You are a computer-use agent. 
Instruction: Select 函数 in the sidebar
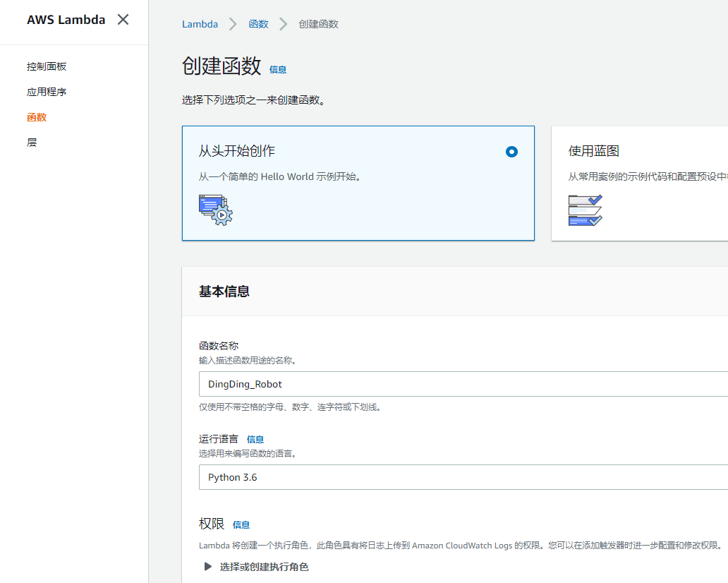coord(37,117)
